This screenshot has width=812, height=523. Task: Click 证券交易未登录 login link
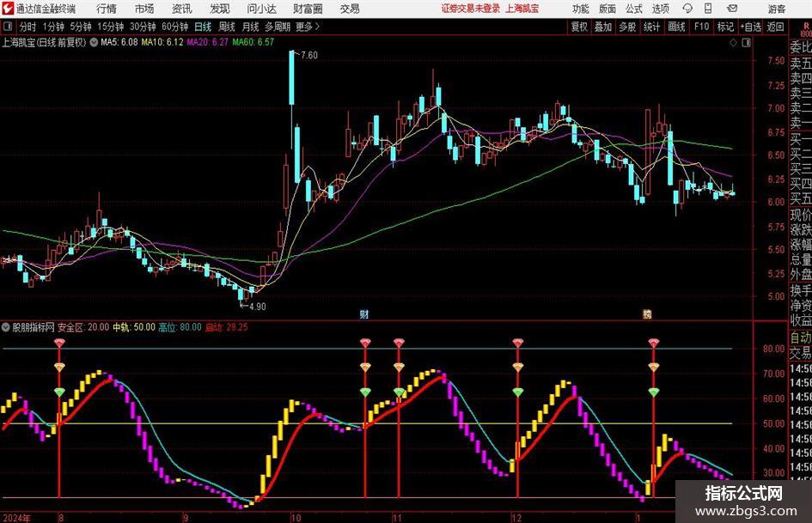tap(471, 9)
